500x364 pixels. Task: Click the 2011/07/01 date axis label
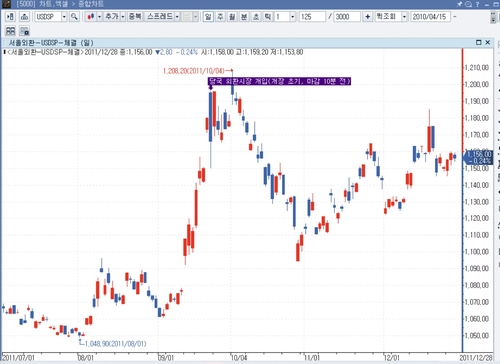point(18,358)
